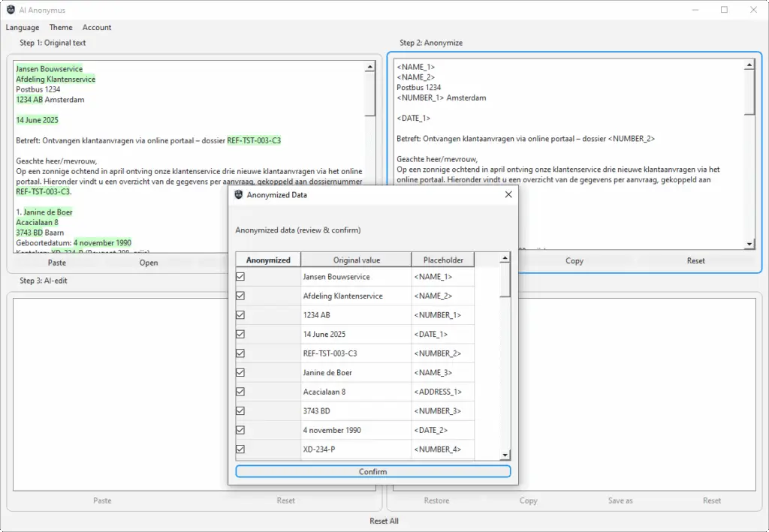Toggle the 14 June 2025 checkbox
769x532 pixels.
tap(240, 334)
